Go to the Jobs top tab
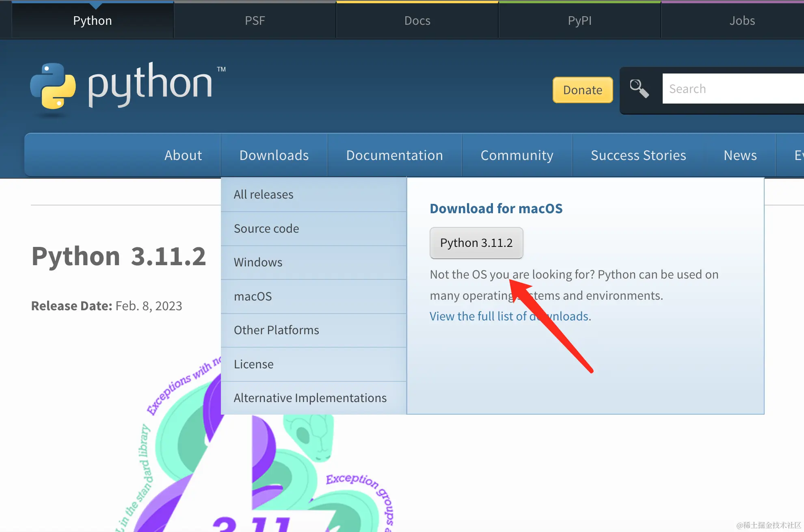Screen dimensions: 804x532 [x=742, y=20]
